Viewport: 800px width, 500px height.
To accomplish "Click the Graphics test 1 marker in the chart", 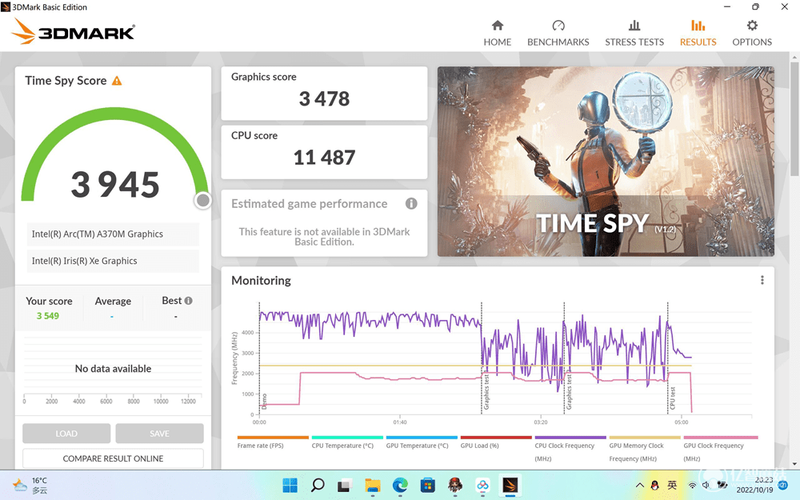I will point(486,392).
